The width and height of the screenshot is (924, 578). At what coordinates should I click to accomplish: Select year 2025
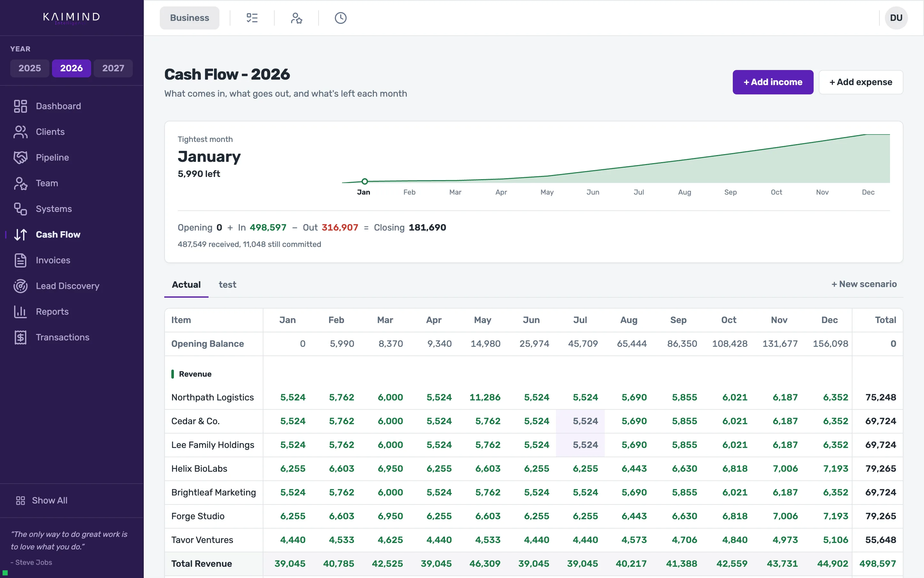coord(30,68)
